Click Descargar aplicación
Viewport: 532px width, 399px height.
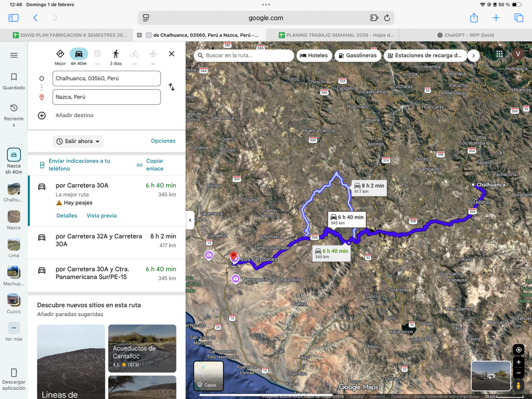tap(14, 380)
